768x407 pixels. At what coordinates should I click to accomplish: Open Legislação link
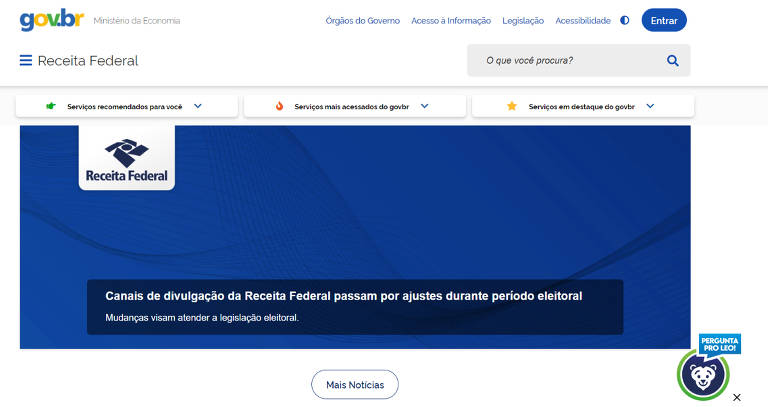coord(523,21)
